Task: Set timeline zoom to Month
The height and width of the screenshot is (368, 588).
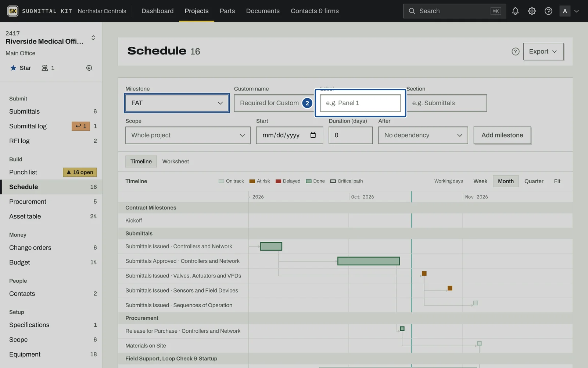Action: 506,181
